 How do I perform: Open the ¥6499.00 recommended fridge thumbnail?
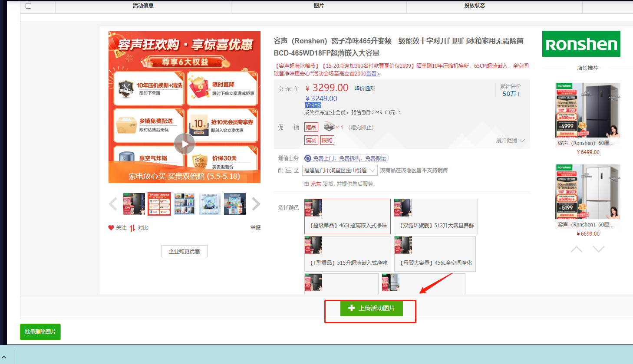(587, 111)
